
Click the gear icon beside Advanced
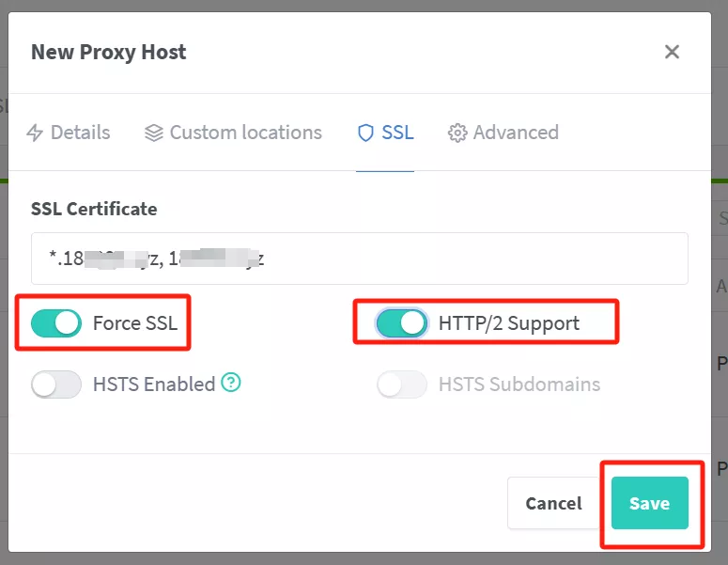click(457, 133)
